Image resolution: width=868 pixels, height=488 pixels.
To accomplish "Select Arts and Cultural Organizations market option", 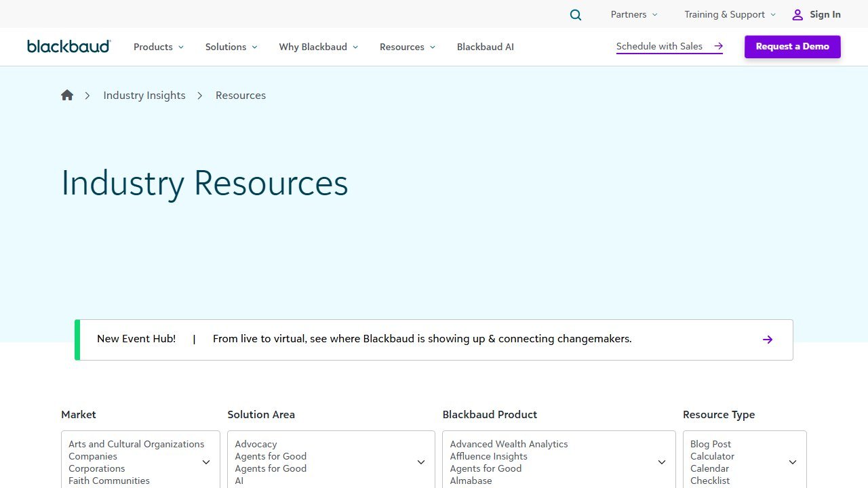I will point(136,444).
